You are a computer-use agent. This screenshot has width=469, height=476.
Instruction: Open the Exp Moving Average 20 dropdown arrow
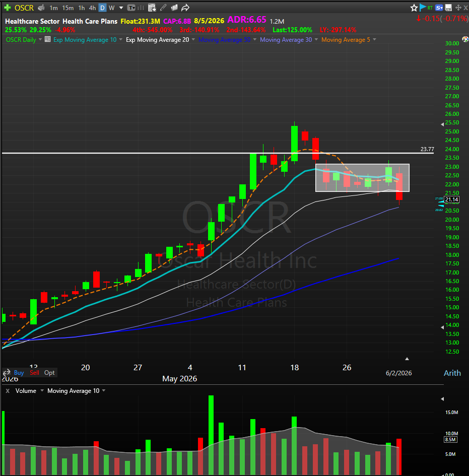coord(193,39)
